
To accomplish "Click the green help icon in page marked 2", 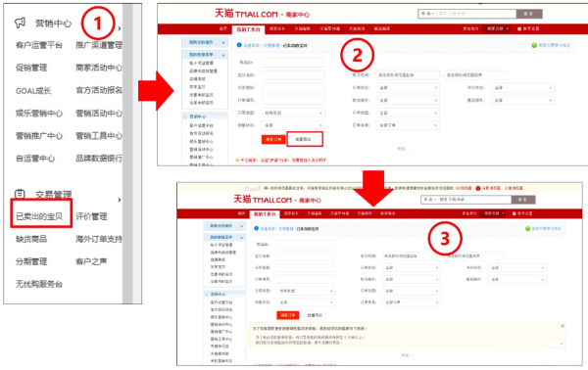I will (534, 45).
